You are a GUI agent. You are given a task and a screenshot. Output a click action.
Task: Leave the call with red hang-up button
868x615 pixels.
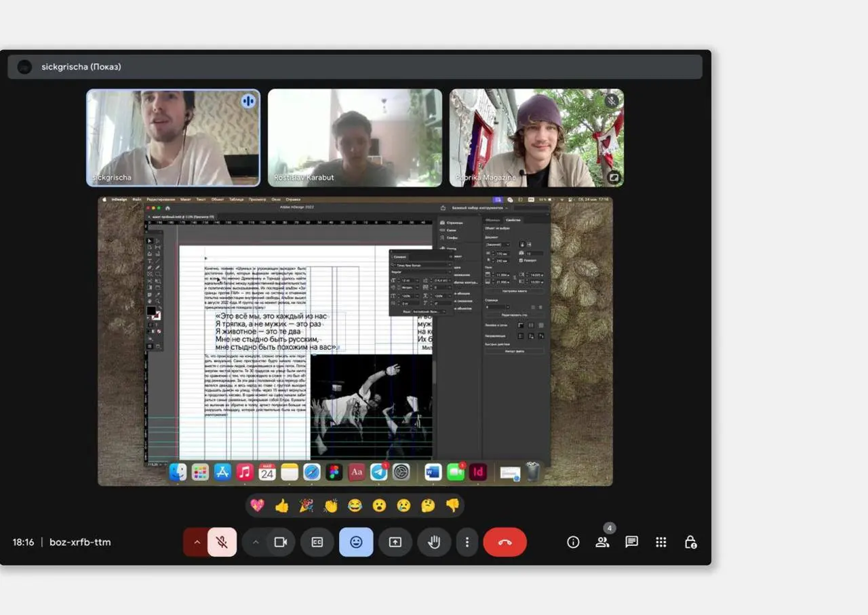(505, 542)
